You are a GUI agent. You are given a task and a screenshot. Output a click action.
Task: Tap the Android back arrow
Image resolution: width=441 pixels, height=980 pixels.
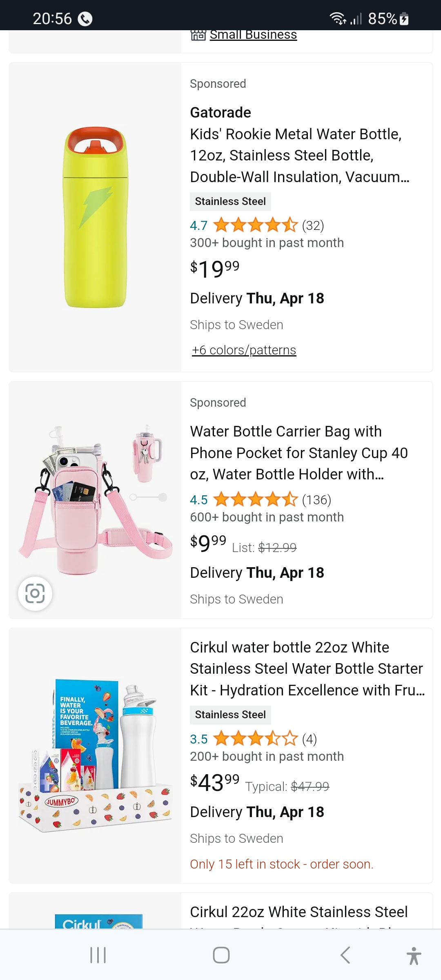(x=345, y=955)
